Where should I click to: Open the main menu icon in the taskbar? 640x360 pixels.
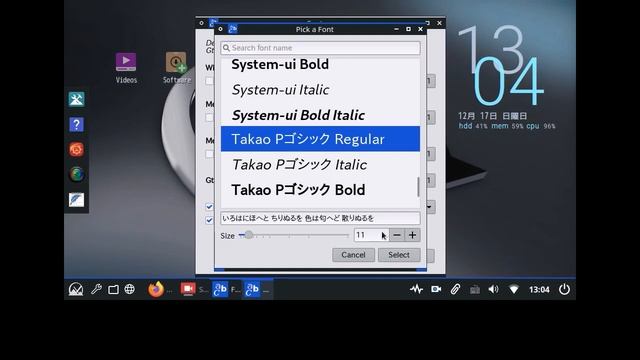(x=76, y=289)
